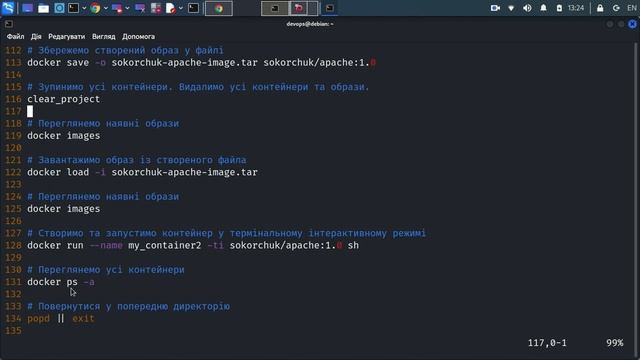Click 'docker images' on line 125
This screenshot has height=360, width=640.
pos(63,209)
